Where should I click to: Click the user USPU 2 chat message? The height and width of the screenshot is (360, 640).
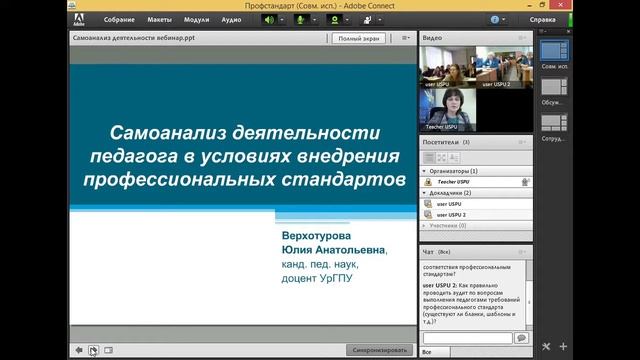pyautogui.click(x=472, y=303)
